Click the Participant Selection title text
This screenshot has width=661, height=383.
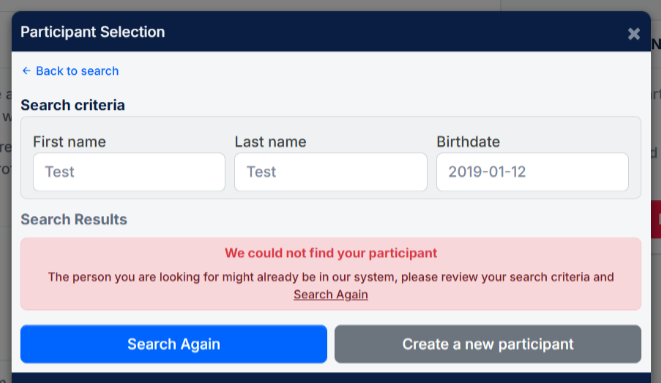93,32
